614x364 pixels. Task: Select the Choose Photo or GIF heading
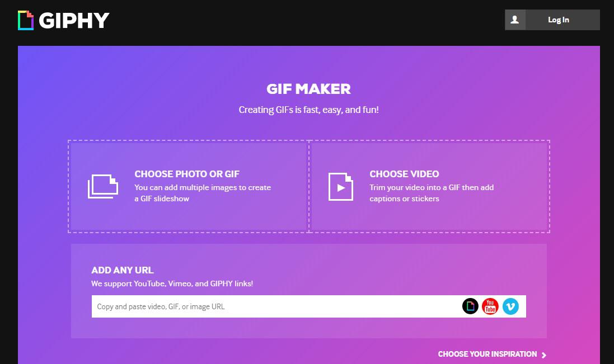coord(187,174)
